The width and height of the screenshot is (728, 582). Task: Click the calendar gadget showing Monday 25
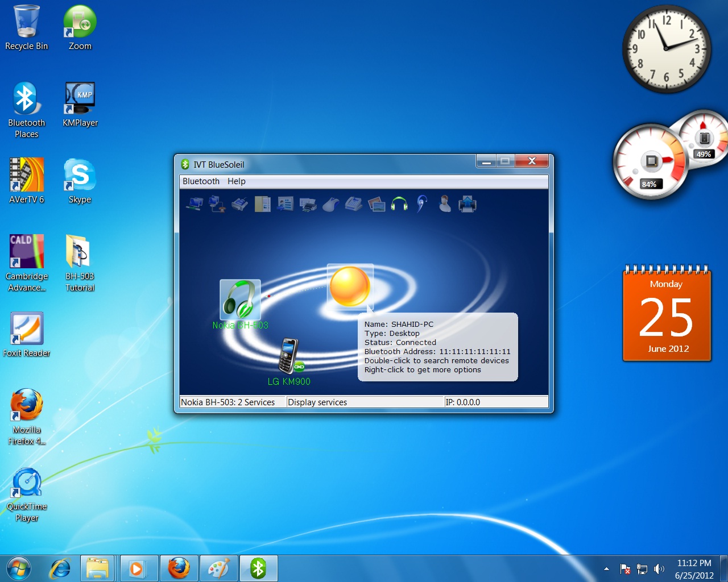click(x=667, y=313)
